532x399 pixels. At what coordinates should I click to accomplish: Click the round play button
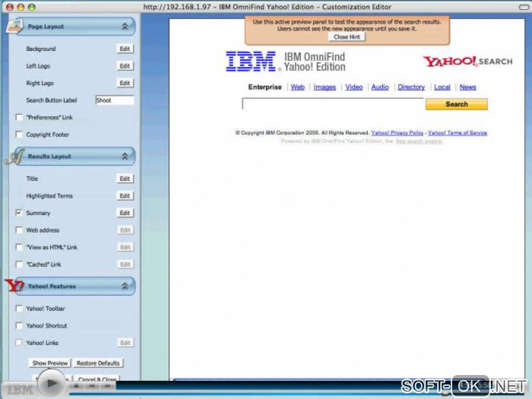(52, 384)
